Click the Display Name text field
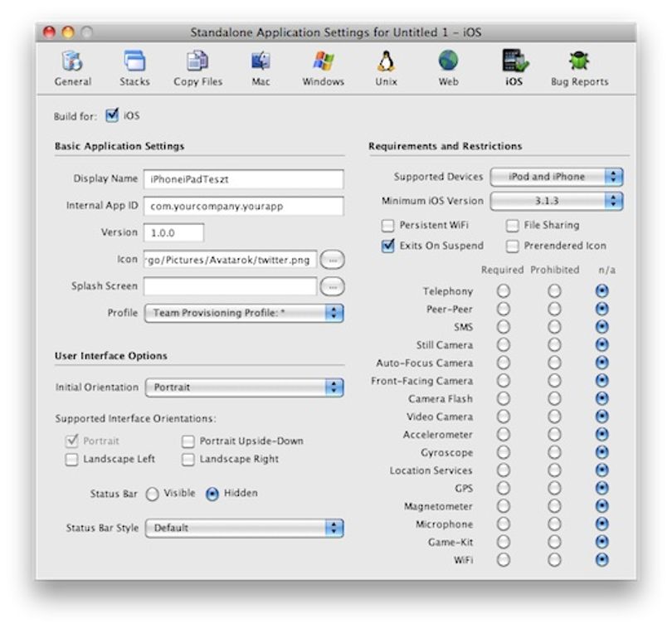This screenshot has width=672, height=629. pyautogui.click(x=243, y=178)
